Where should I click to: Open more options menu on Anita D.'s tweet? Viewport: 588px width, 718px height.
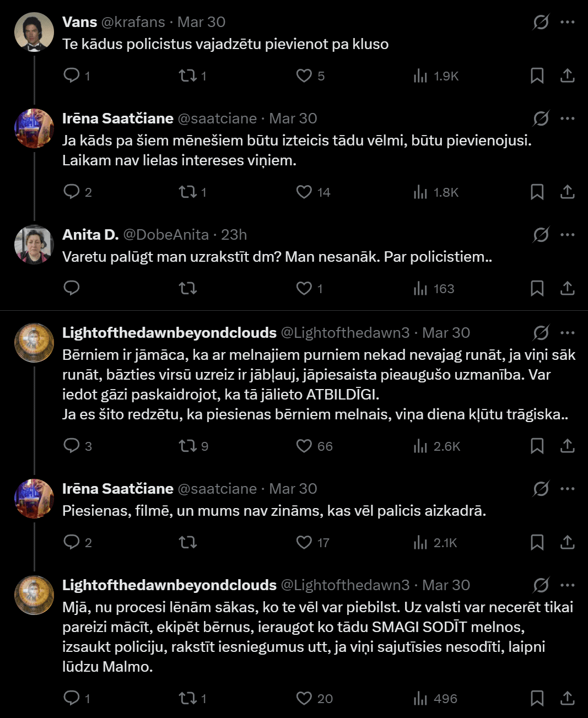pyautogui.click(x=567, y=235)
